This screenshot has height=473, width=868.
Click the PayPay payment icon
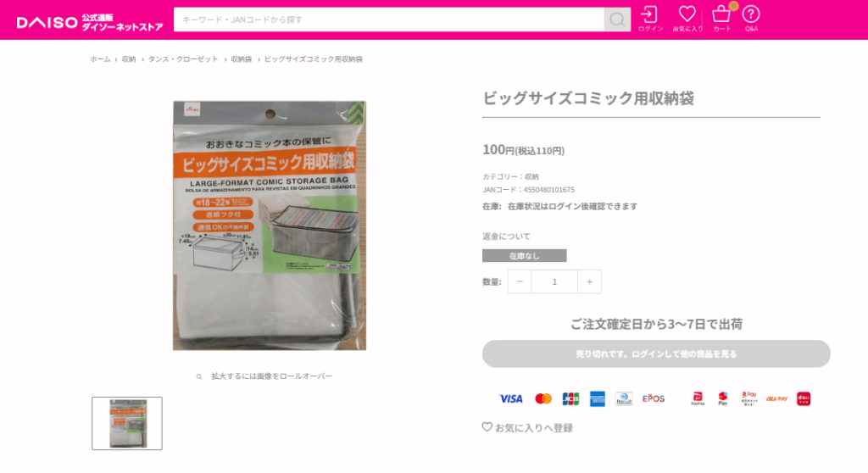pos(698,398)
